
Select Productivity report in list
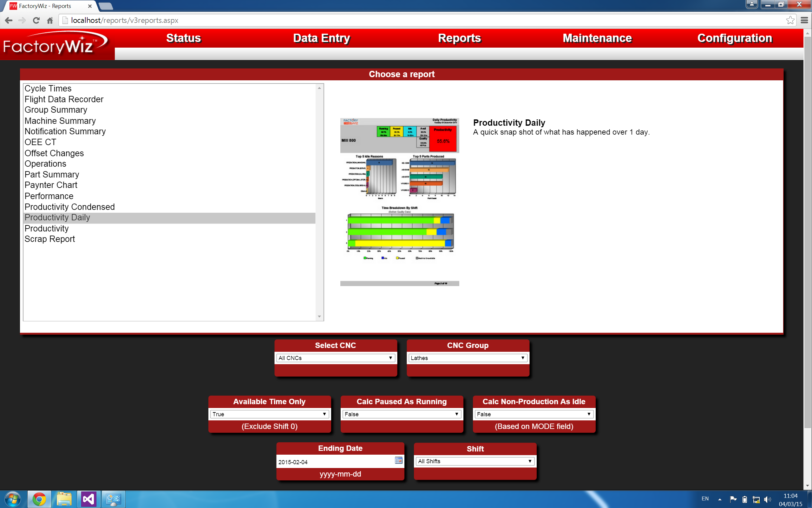169,229
